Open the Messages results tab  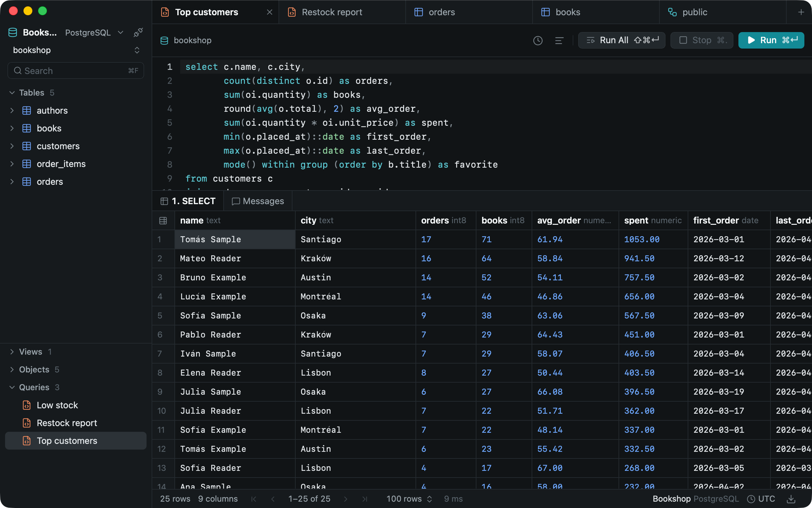tap(258, 201)
